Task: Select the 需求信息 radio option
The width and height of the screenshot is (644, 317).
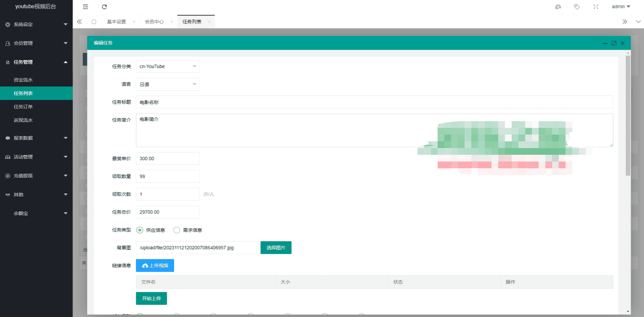Action: click(x=177, y=230)
